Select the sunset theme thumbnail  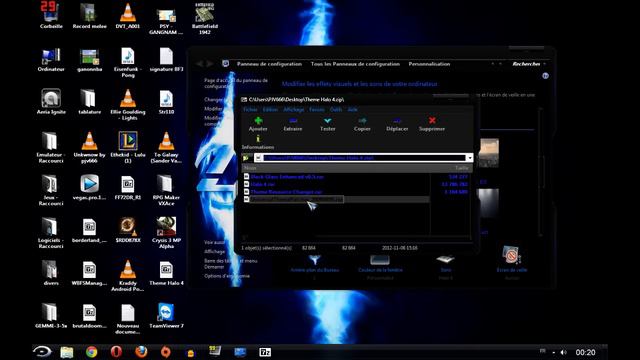[489, 153]
